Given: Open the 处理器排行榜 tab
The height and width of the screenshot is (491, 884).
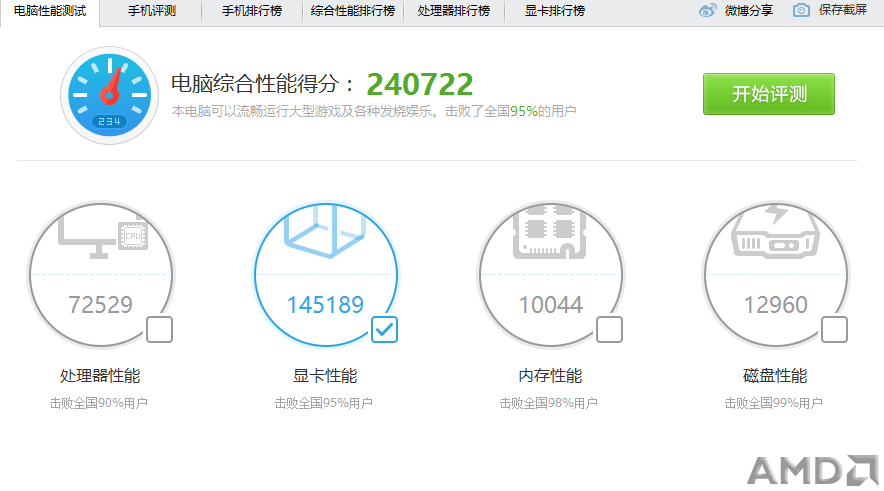Looking at the screenshot, I should 454,11.
